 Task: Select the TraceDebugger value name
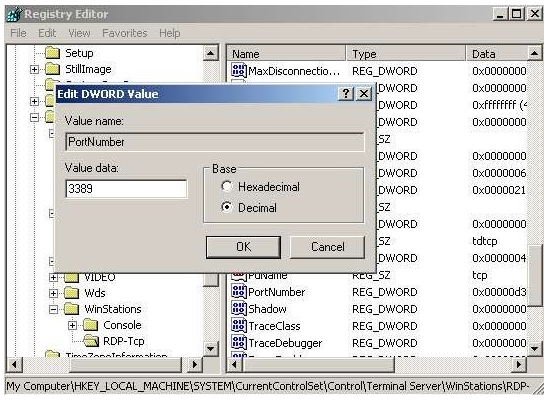(285, 343)
